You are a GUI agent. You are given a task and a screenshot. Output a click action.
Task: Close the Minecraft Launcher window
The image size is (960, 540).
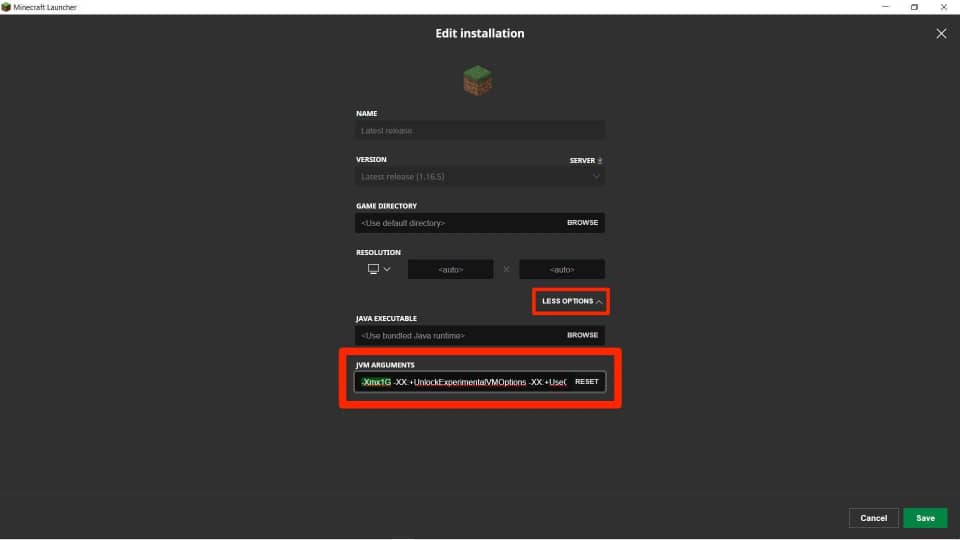943,7
